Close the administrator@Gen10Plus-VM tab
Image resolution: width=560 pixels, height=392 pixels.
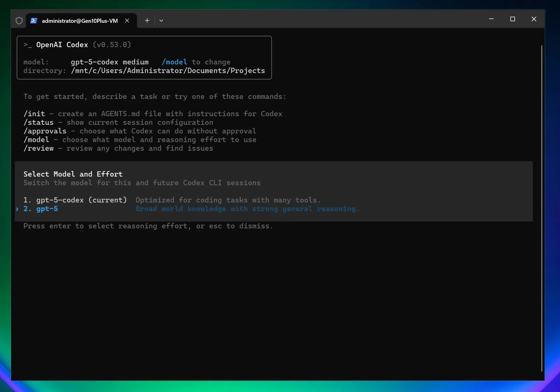click(x=127, y=21)
